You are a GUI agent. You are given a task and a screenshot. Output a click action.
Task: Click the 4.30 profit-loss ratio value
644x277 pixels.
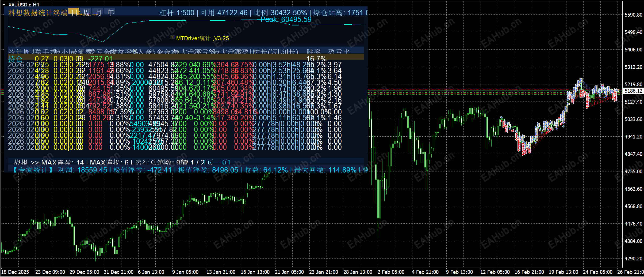coord(335,94)
